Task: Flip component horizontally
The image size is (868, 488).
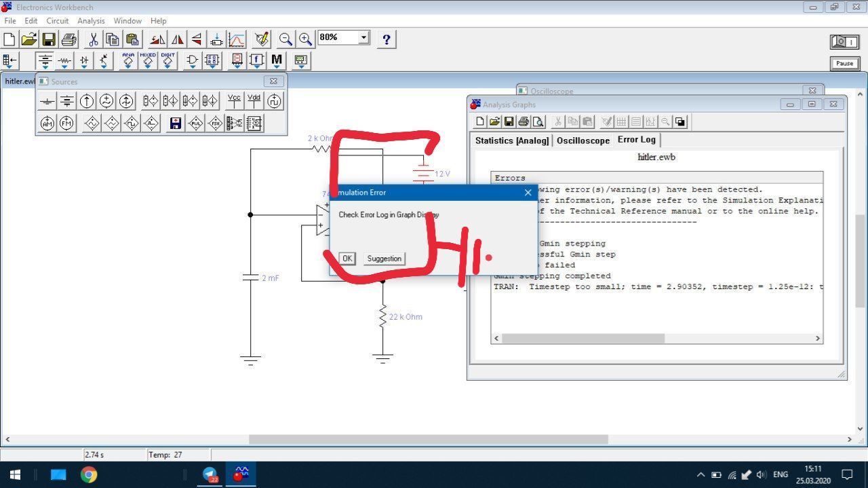Action: click(177, 39)
